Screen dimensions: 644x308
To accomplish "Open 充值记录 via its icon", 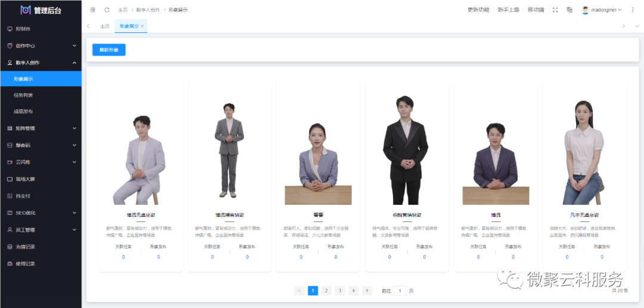I will click(10, 247).
